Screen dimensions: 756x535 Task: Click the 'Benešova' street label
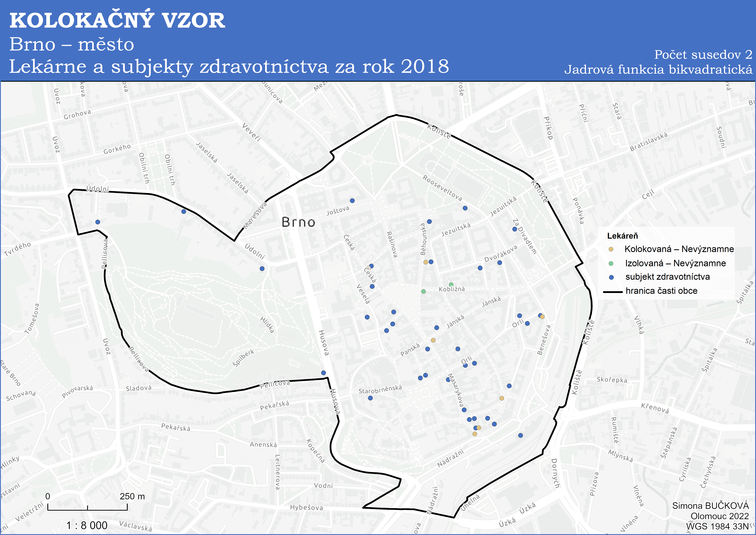(x=544, y=340)
